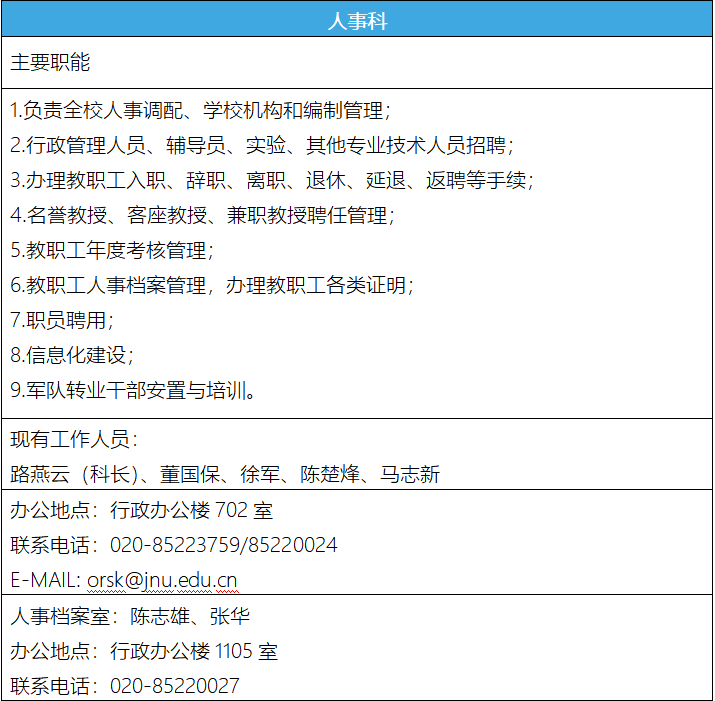
Task: Click the 信息化建设 line
Action: [72, 355]
